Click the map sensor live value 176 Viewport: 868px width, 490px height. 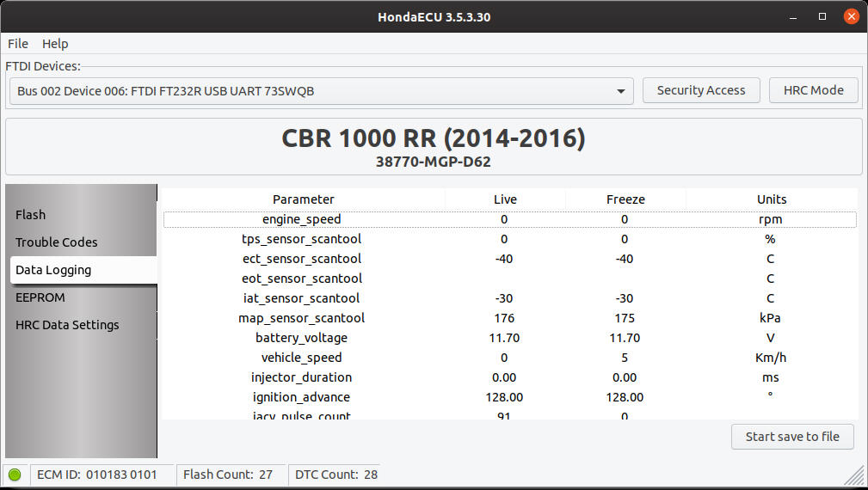point(504,318)
